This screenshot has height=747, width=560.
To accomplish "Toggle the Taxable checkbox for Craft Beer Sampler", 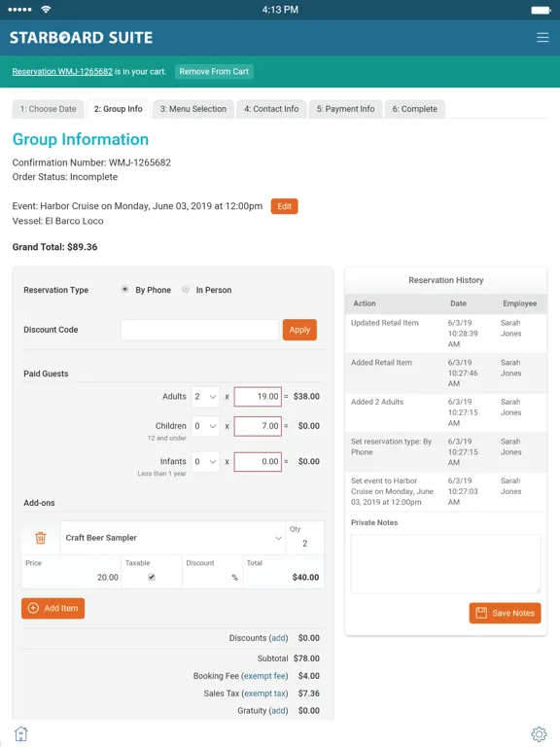I will [x=152, y=577].
